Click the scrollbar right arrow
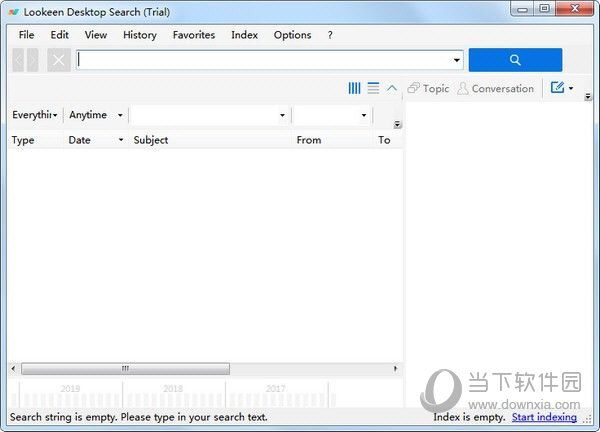 pos(396,368)
